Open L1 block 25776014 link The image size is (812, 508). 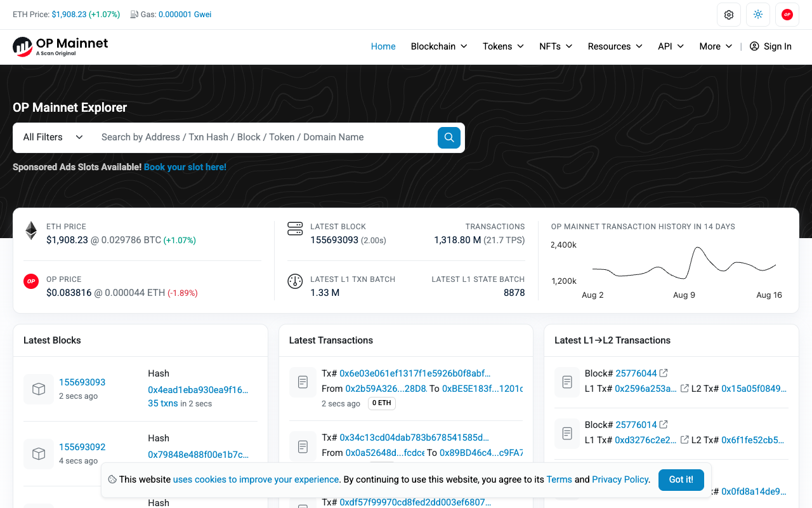click(636, 425)
